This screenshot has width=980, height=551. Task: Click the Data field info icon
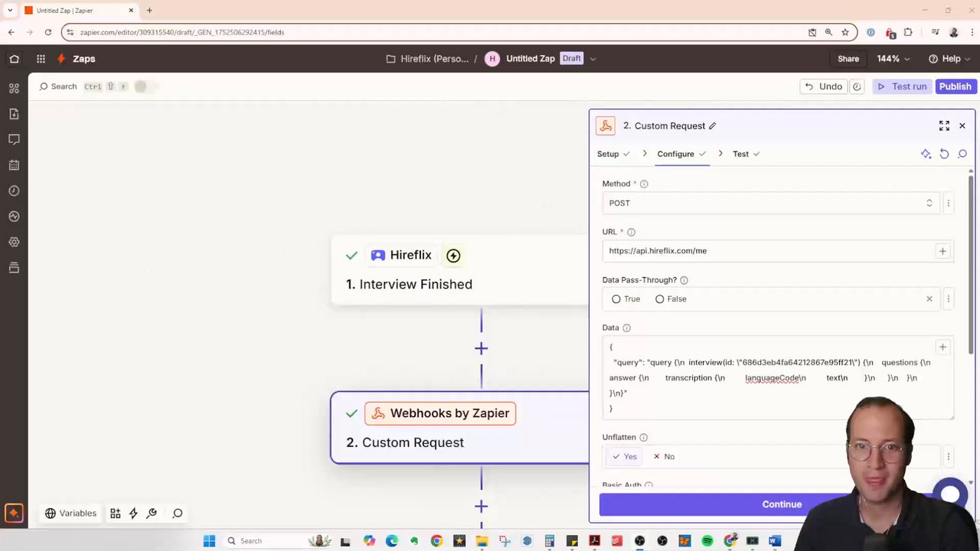click(x=626, y=328)
